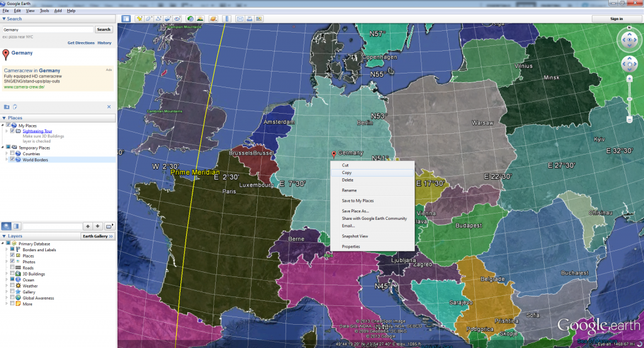The image size is (644, 348).
Task: Click the Get Directions link
Action: pos(81,43)
